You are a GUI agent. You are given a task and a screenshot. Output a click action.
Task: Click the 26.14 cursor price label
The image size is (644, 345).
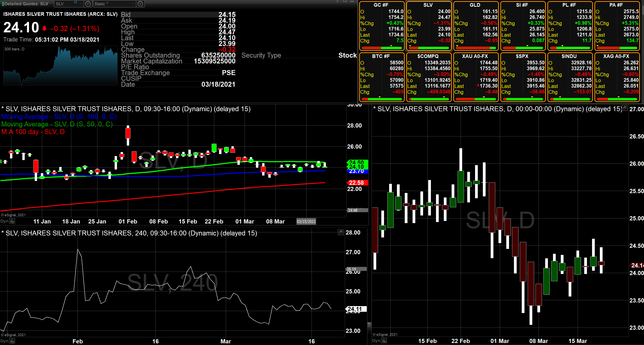coord(356,269)
